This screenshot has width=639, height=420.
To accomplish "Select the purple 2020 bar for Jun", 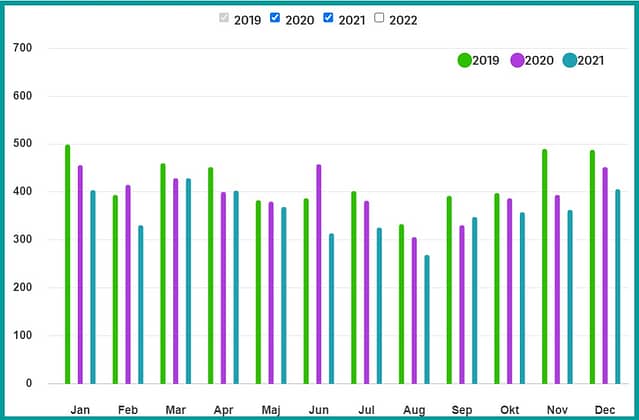I will tap(319, 274).
